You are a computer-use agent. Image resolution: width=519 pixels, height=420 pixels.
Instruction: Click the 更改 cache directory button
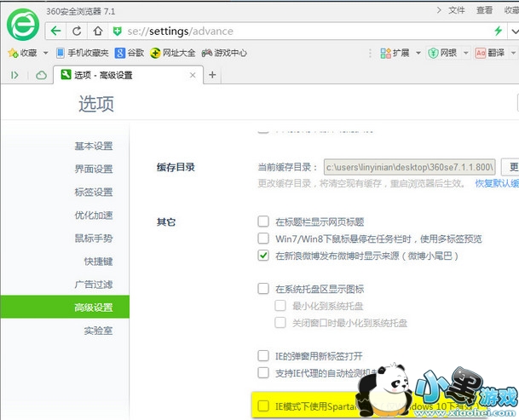(510, 167)
